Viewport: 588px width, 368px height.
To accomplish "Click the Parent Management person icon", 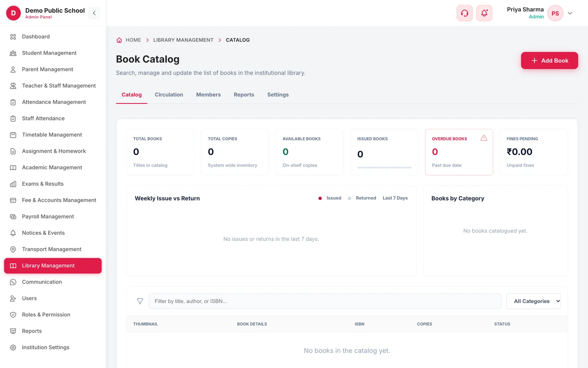I will (13, 70).
